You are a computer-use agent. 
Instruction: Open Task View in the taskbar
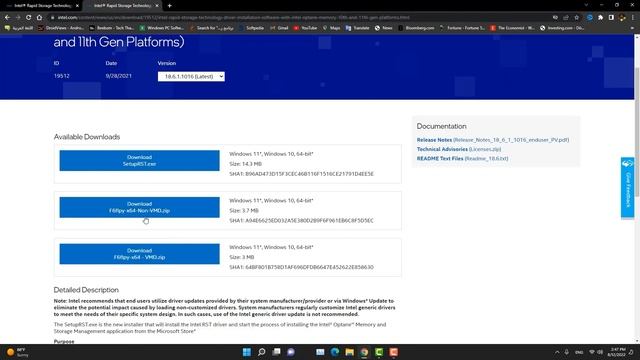276,352
